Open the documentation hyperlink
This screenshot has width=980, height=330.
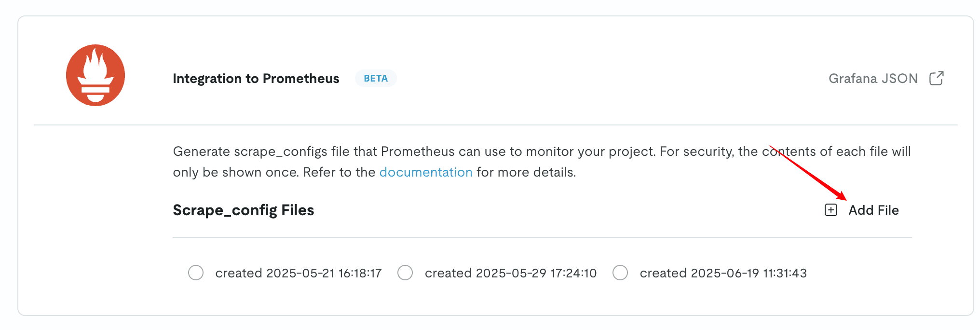point(425,172)
